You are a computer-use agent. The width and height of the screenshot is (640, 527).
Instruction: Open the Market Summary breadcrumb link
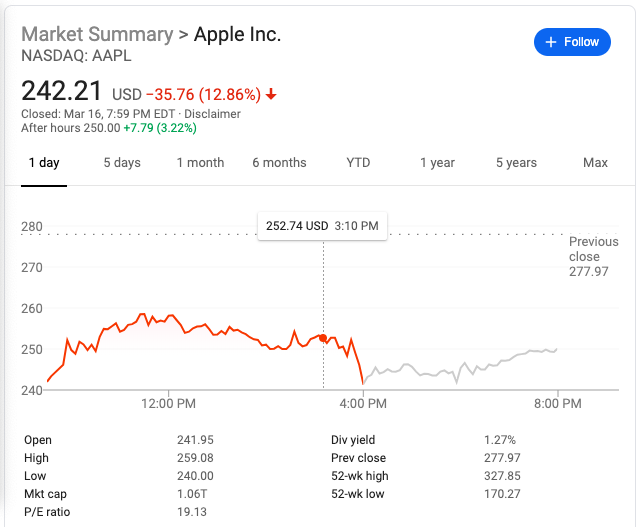97,34
